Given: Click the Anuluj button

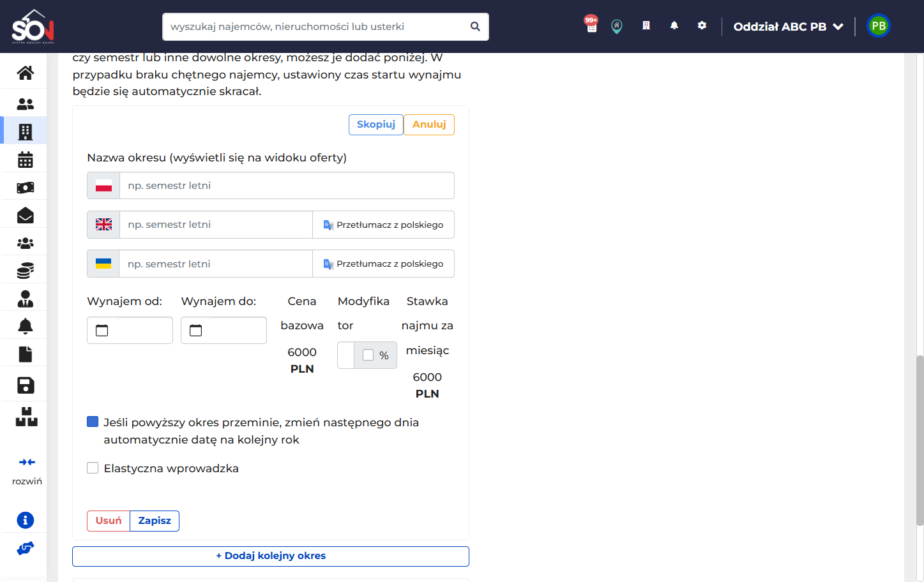Looking at the screenshot, I should 429,124.
